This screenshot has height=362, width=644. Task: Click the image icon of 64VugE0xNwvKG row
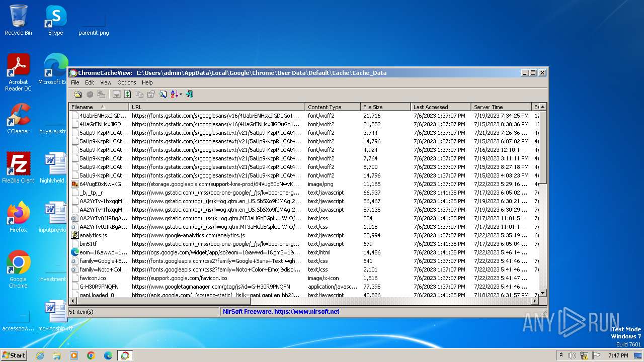(74, 184)
